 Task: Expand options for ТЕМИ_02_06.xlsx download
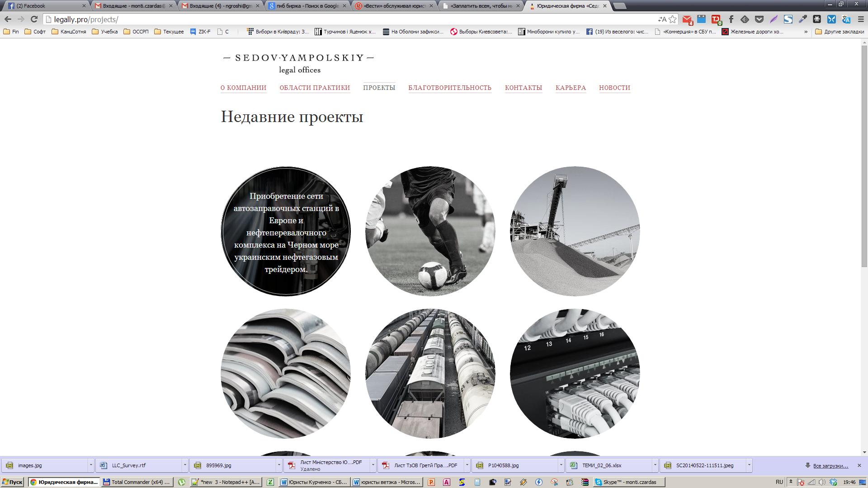pos(655,465)
